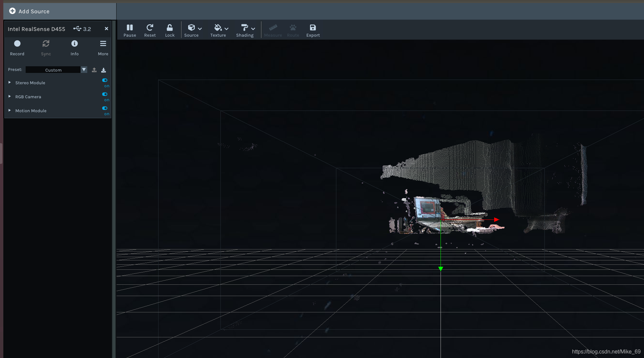Toggle the RGB Camera off
Screen dimensions: 644x358
[x=105, y=94]
